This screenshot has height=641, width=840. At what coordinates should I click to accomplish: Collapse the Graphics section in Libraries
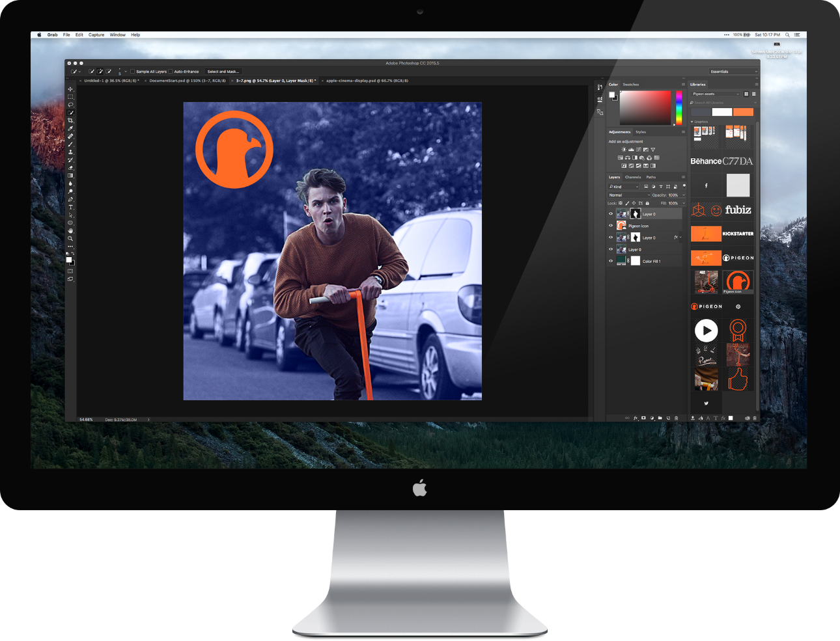[x=692, y=122]
